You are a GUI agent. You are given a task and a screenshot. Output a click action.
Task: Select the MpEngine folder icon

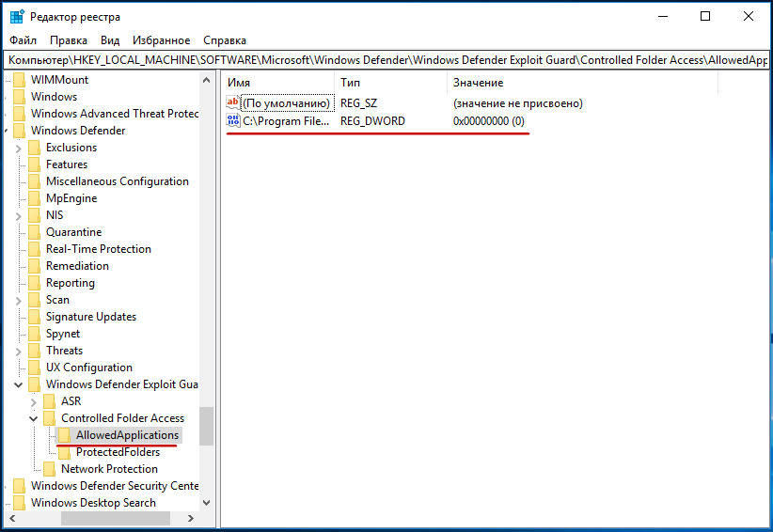point(35,198)
